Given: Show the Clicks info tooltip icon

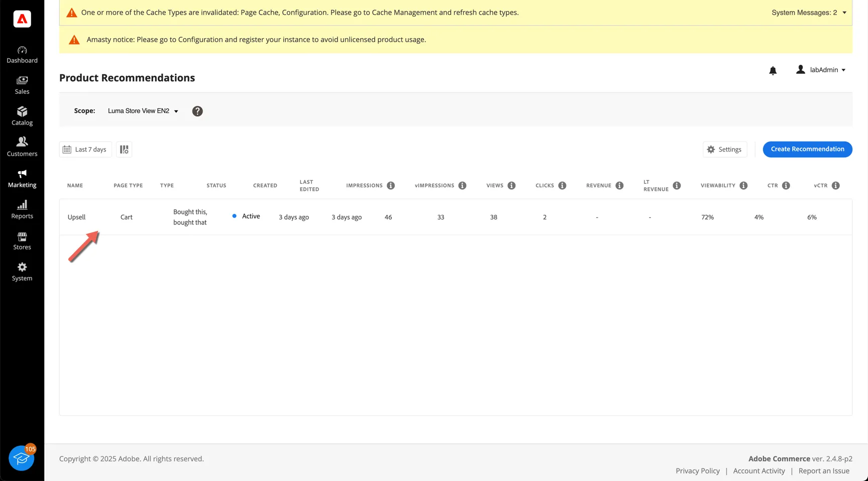Looking at the screenshot, I should [x=562, y=186].
